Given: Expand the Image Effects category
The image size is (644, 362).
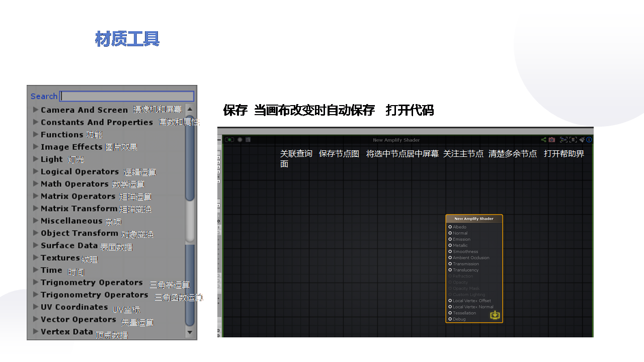Looking at the screenshot, I should pos(36,146).
